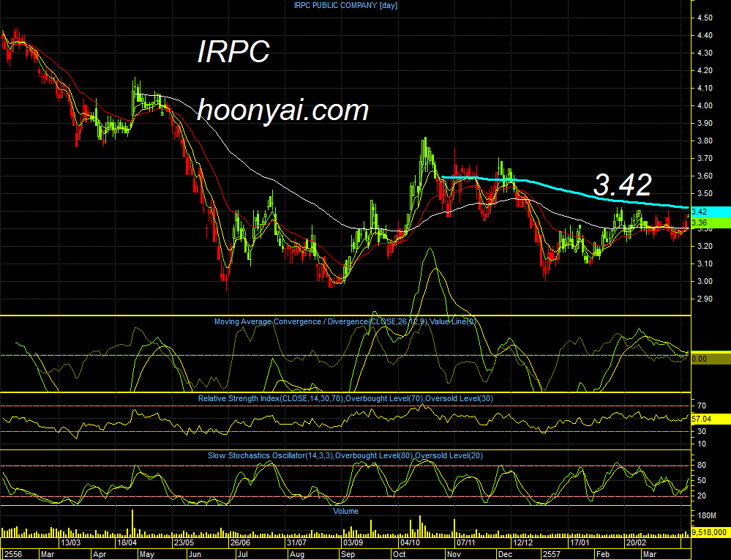Select the Jun month label
Image resolution: width=731 pixels, height=560 pixels.
coord(195,554)
